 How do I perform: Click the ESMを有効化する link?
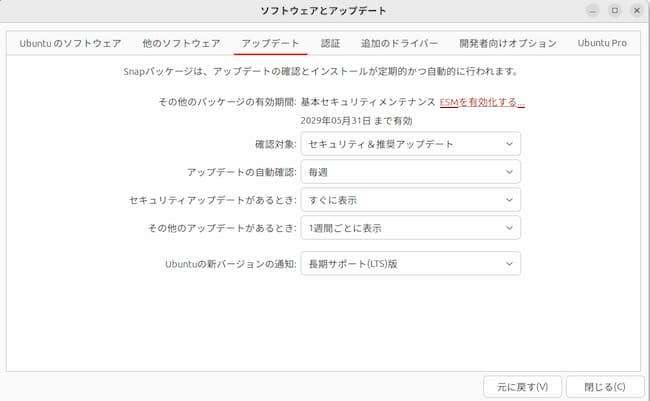pos(482,102)
